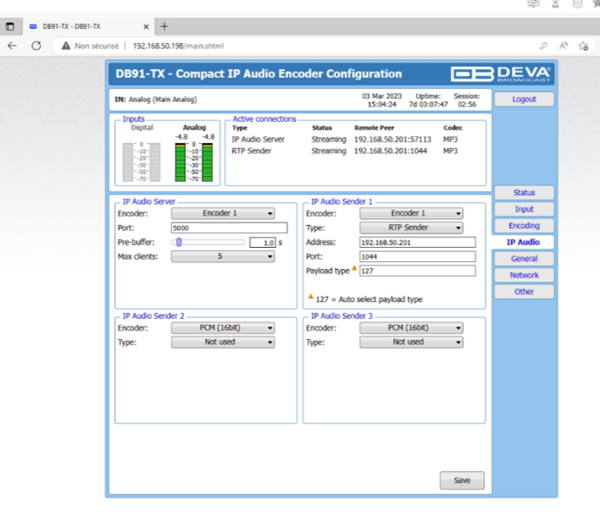Click the 127 = Auto select payload type note
The width and height of the screenshot is (600, 521).
click(x=369, y=299)
